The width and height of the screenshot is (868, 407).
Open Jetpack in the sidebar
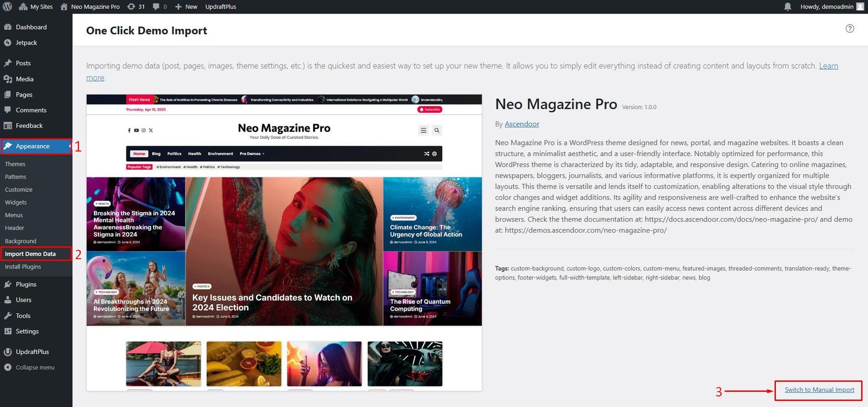26,43
